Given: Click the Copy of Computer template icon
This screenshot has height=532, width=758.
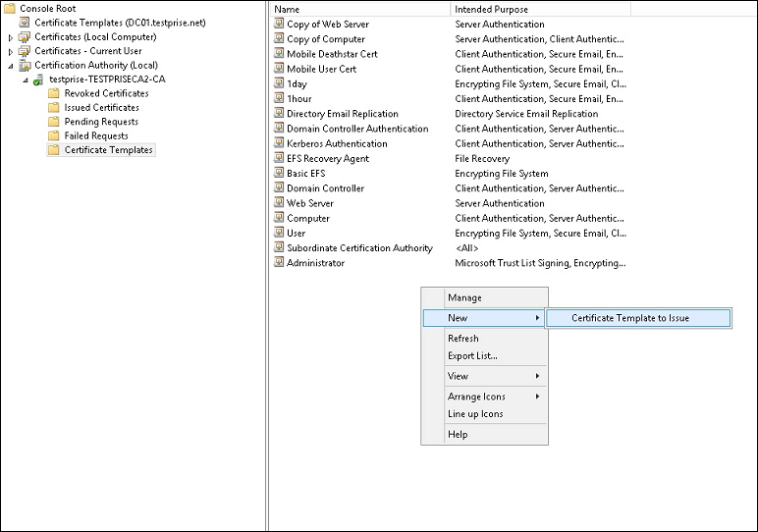Looking at the screenshot, I should point(279,38).
